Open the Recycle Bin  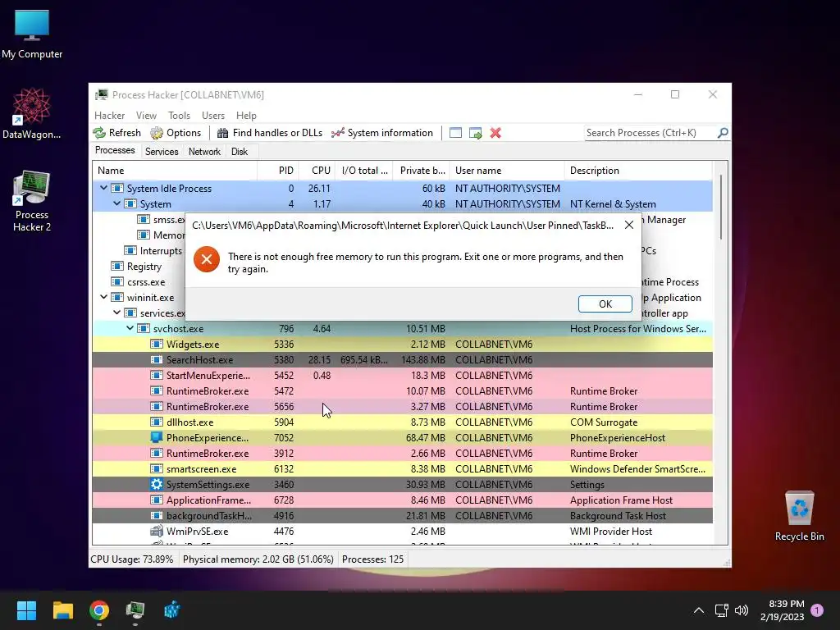coord(799,516)
